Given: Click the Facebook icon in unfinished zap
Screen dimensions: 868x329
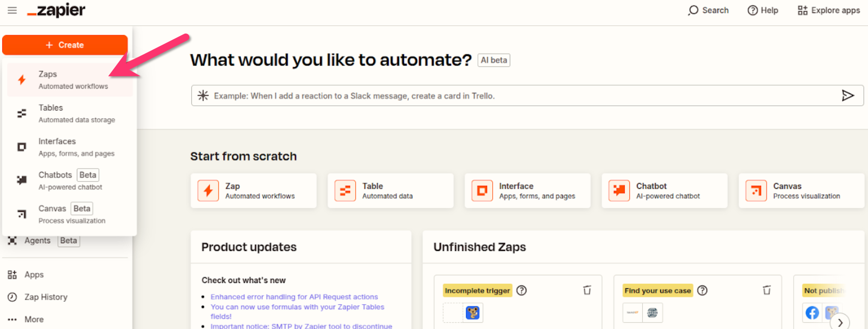Looking at the screenshot, I should pos(812,312).
